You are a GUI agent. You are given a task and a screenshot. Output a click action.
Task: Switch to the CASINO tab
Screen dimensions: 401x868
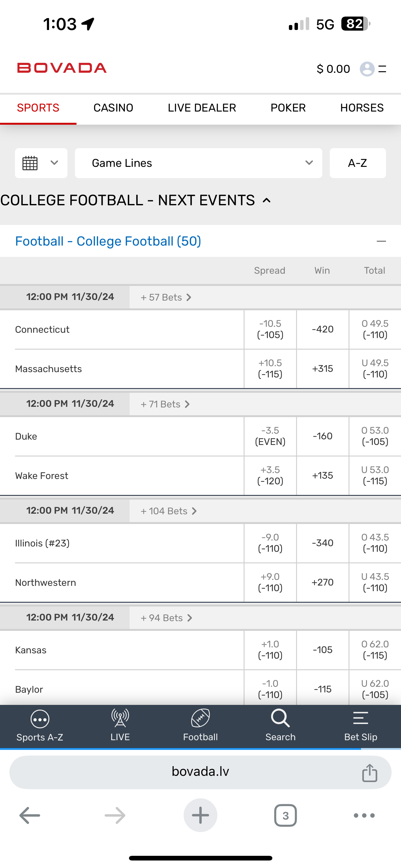[113, 108]
